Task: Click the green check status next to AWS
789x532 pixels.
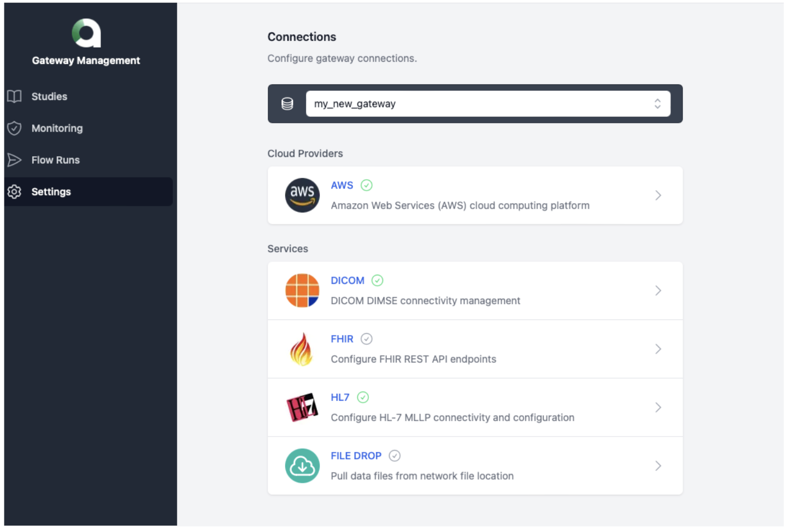Action: coord(367,185)
